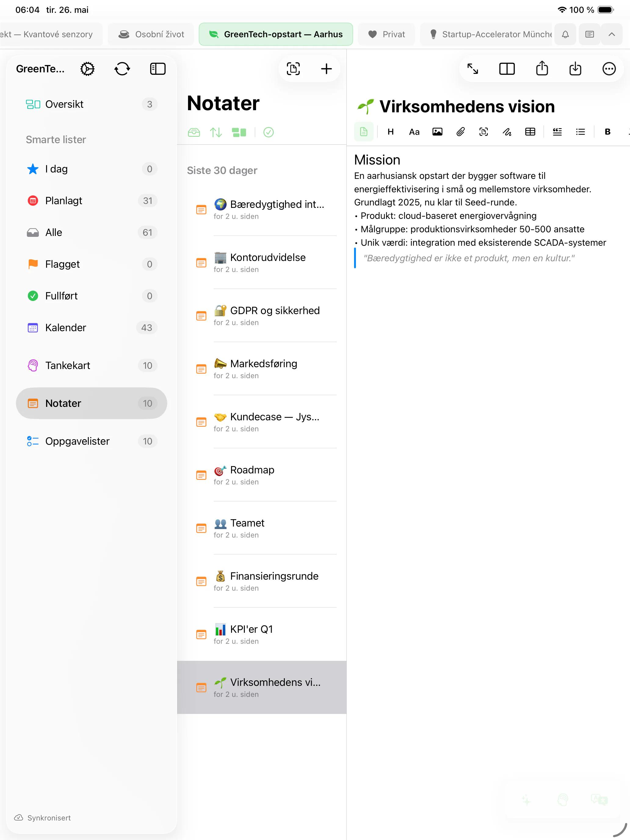The width and height of the screenshot is (630, 840).
Task: Select Alle smart list
Action: [x=92, y=232]
